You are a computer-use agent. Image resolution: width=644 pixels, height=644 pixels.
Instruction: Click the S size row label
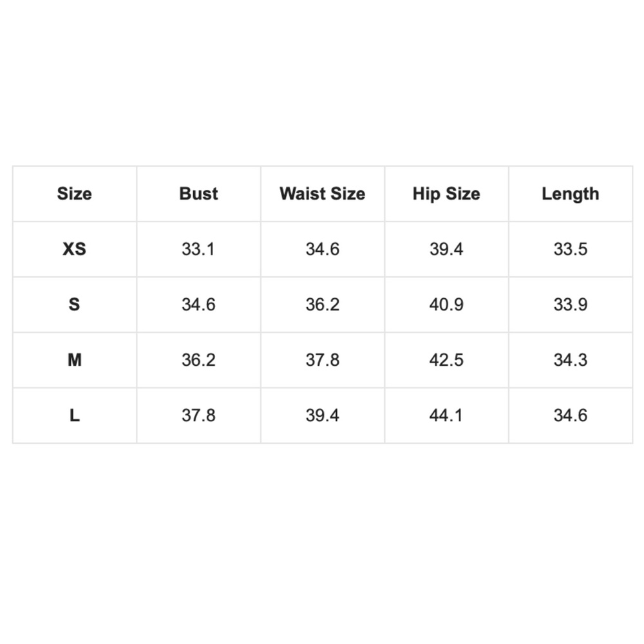74,305
